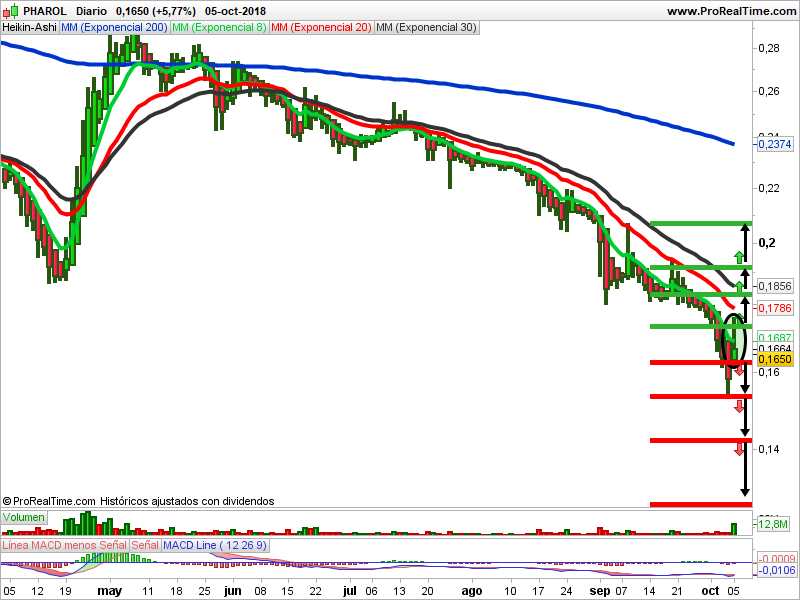This screenshot has width=800, height=600.
Task: Click the yellow 0,1650 current price tag
Action: [774, 359]
